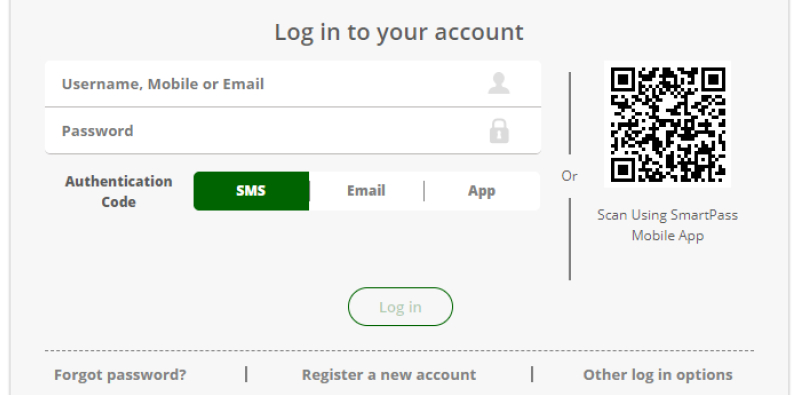Open Register a new account link
This screenshot has height=395, width=800.
point(389,375)
